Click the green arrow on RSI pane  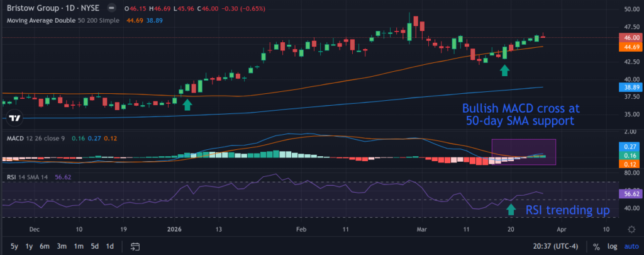[511, 210]
